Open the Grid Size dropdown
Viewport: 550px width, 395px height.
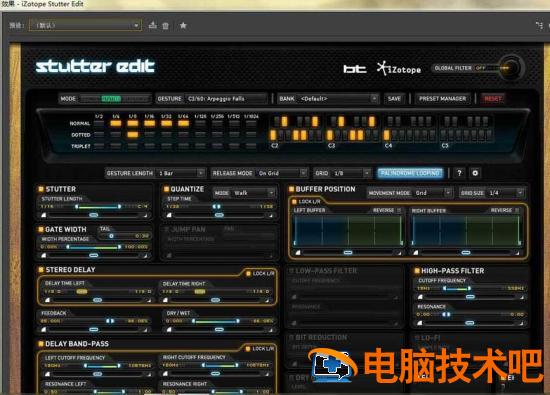click(505, 193)
